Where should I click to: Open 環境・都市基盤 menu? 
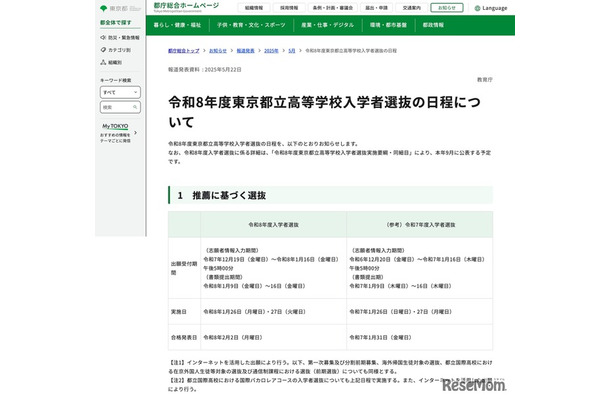click(388, 25)
